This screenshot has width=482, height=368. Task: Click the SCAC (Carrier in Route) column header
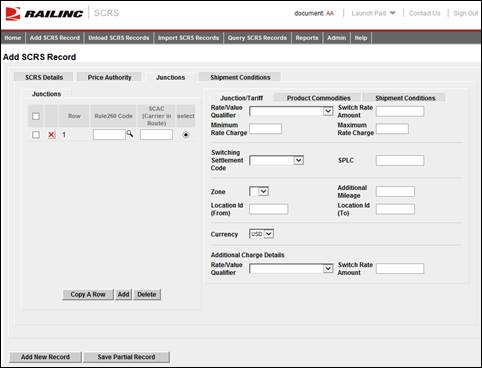[x=156, y=116]
